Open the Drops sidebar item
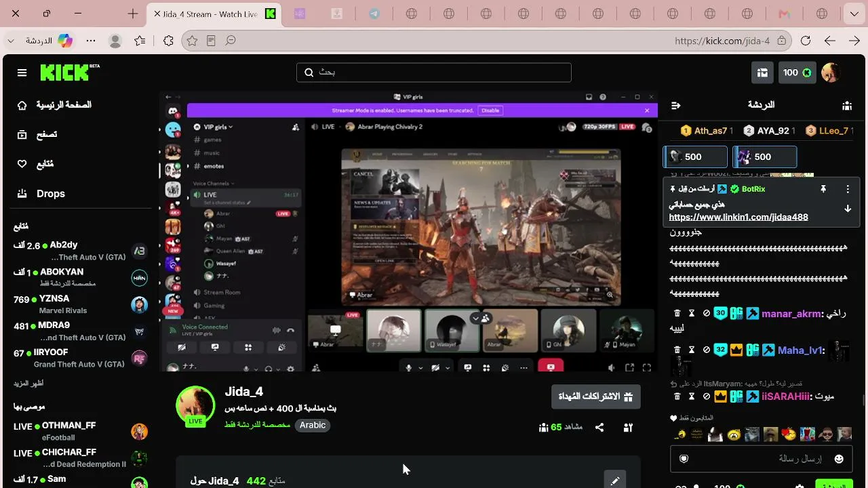Screen dimensions: 868x488 tap(41, 194)
